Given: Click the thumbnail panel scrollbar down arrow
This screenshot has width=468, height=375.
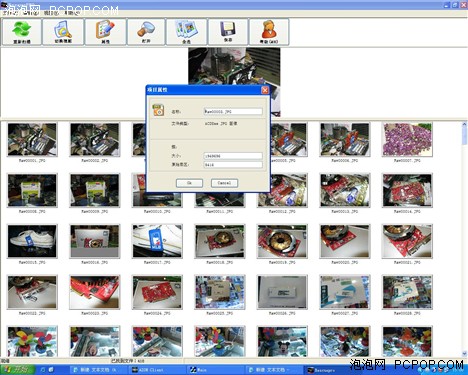Looking at the screenshot, I should click(464, 354).
